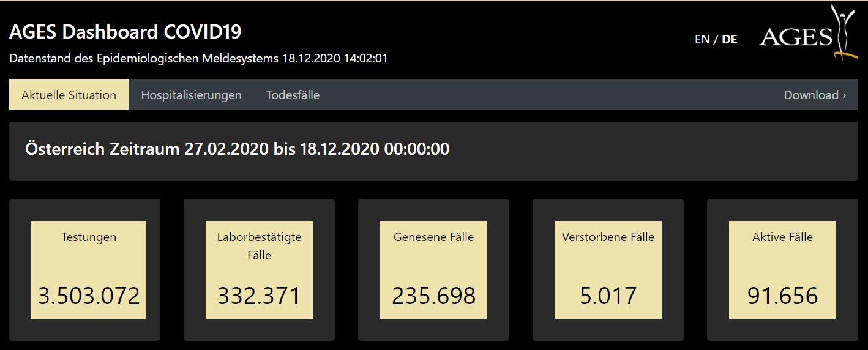This screenshot has height=350, width=868.
Task: Click the AGES Dashboard COVID19 title
Action: coord(125,32)
